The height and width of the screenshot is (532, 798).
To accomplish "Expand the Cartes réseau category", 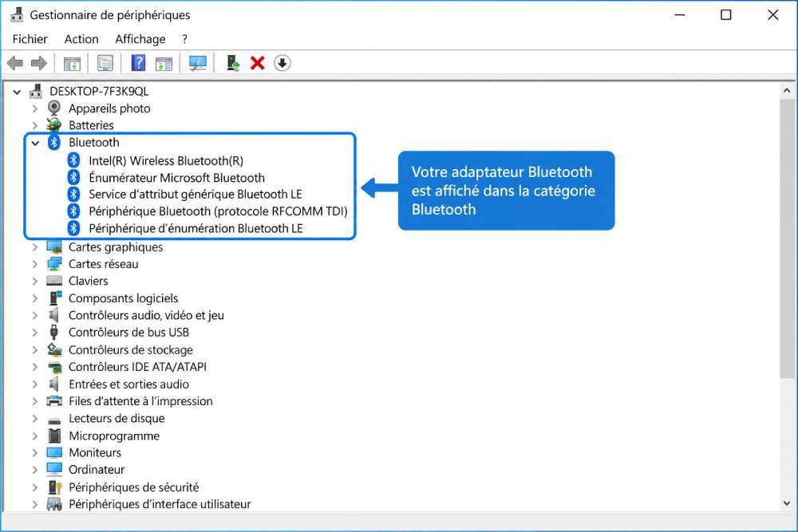I will point(34,264).
